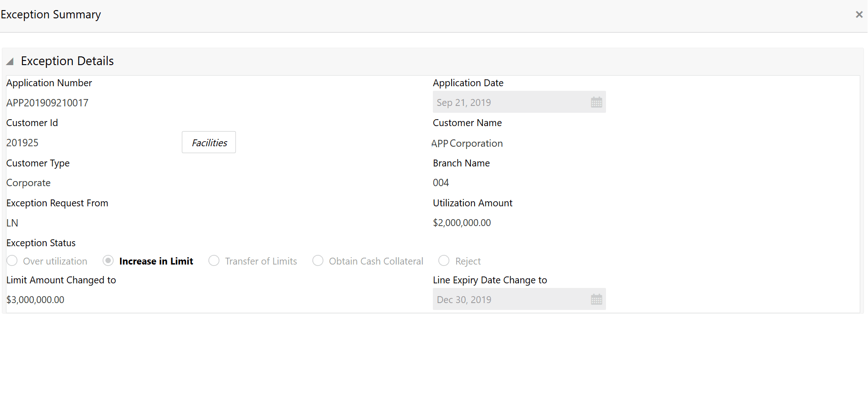
Task: Click the branch name value 004
Action: [441, 182]
